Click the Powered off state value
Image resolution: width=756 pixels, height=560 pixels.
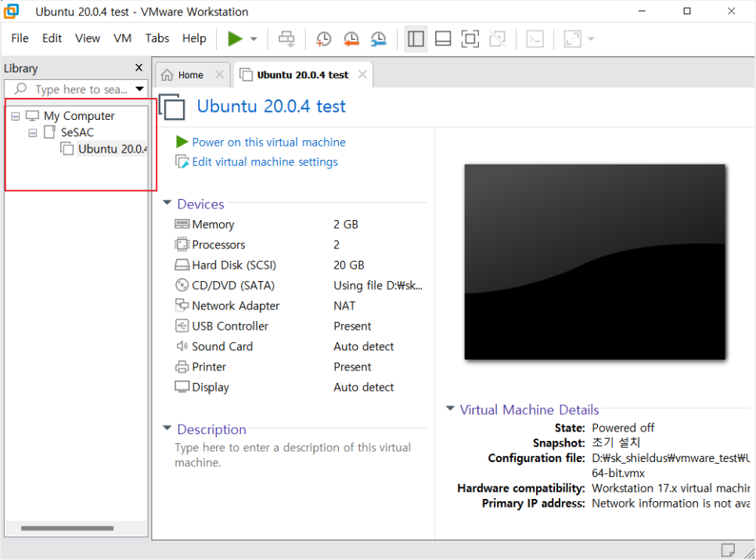[623, 428]
